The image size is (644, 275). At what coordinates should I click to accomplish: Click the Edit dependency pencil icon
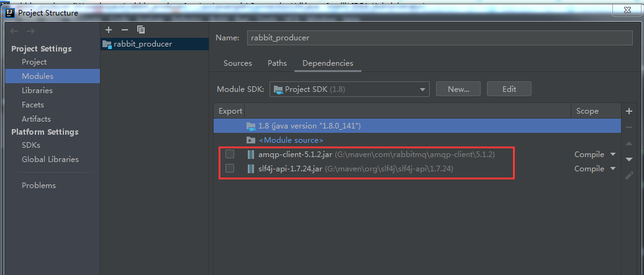click(629, 176)
